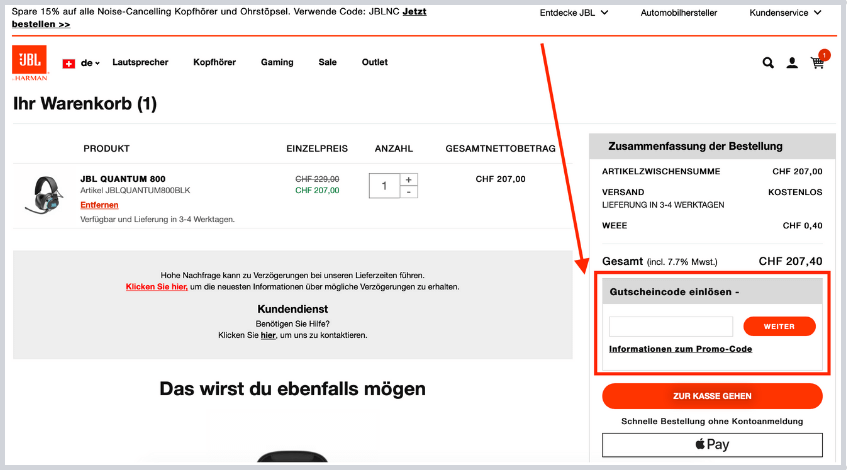Open the Sale menu
The image size is (847, 470).
327,62
